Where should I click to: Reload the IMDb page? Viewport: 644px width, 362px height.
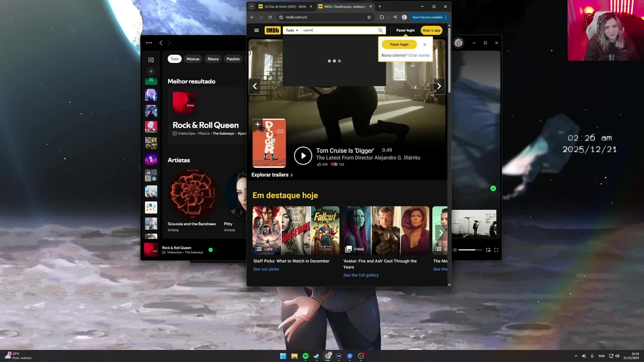coord(270,17)
